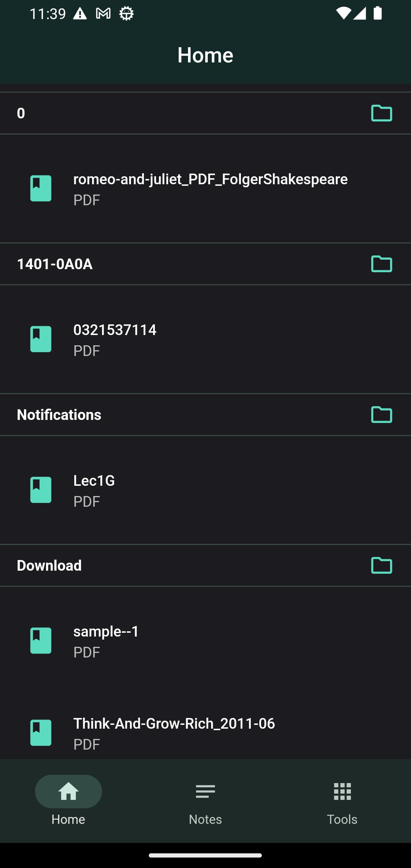Image resolution: width=411 pixels, height=868 pixels.
Task: Open the Lec1G PDF title
Action: click(x=94, y=480)
